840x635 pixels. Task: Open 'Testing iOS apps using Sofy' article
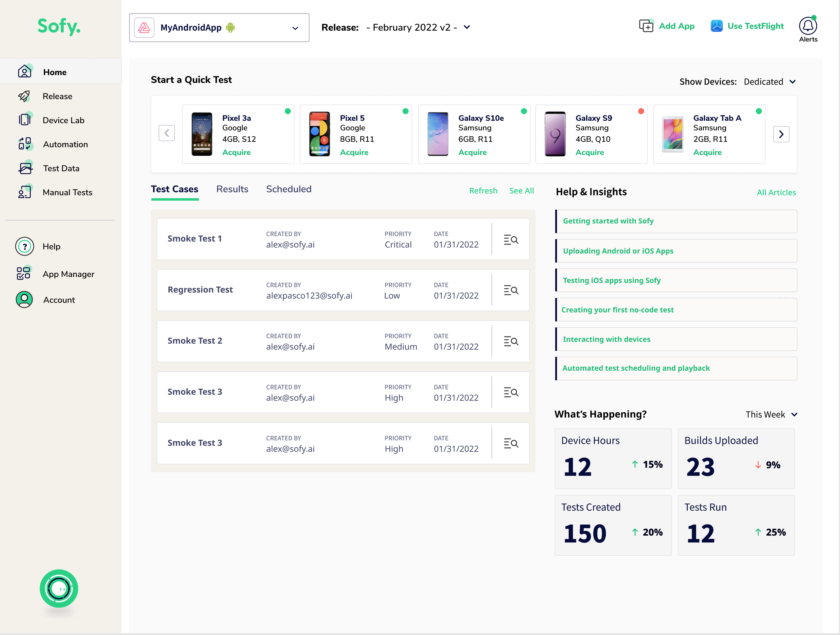(x=611, y=280)
